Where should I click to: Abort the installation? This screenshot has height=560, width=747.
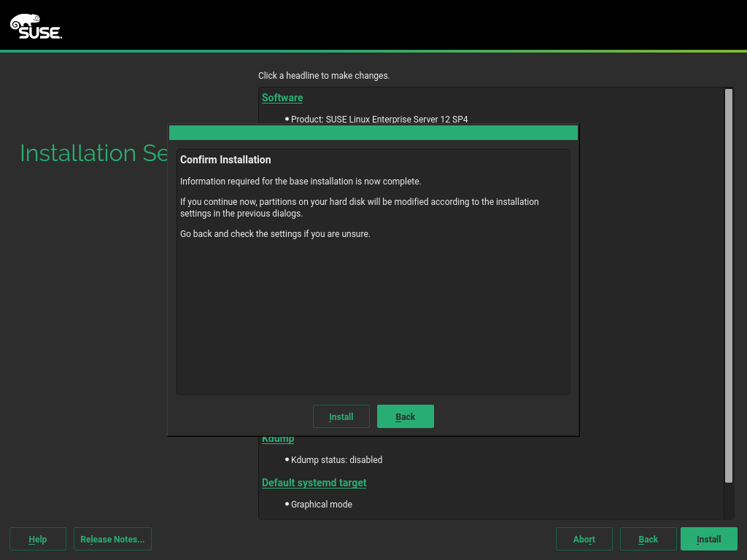[584, 539]
